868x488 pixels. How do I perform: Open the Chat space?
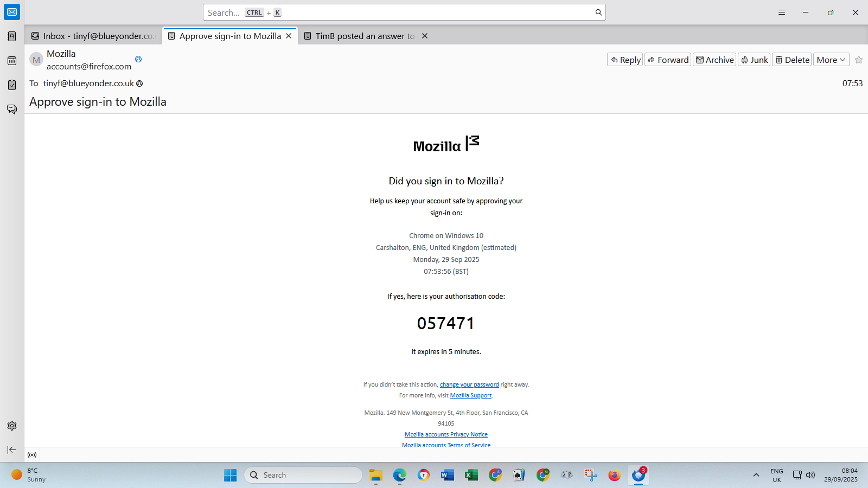(x=12, y=109)
